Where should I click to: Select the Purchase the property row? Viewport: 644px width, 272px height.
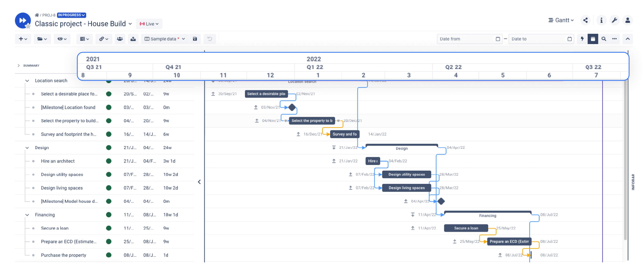(x=104, y=255)
